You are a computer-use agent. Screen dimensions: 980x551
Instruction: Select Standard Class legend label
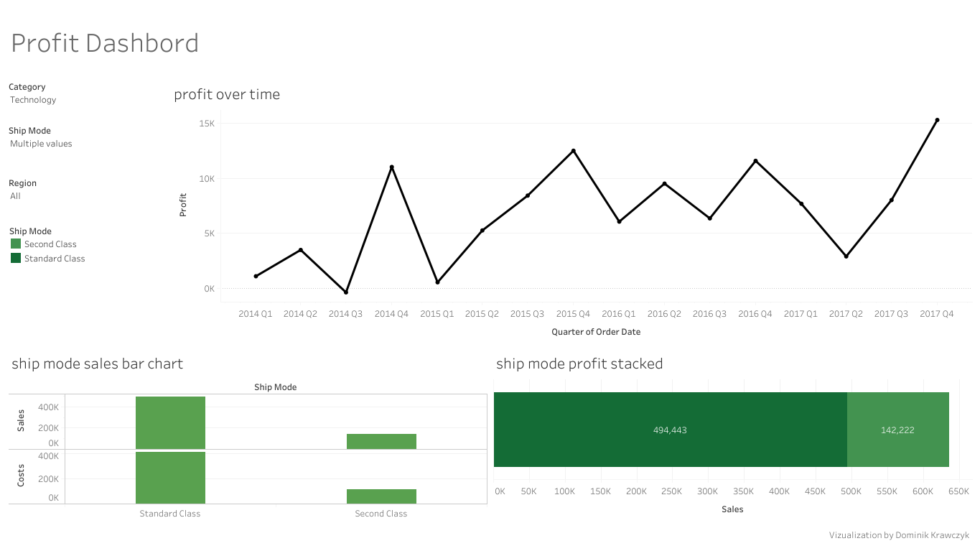click(55, 259)
